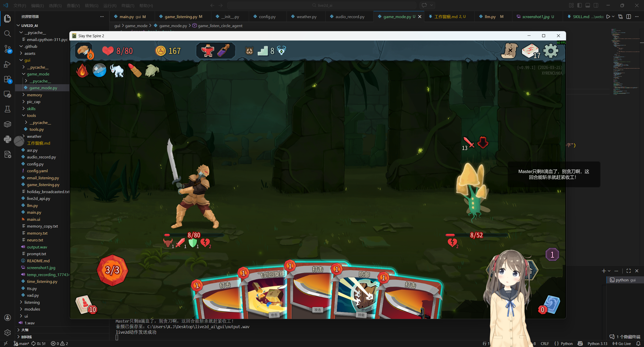Click Go Live in the status bar
The width and height of the screenshot is (644, 347).
tap(622, 343)
